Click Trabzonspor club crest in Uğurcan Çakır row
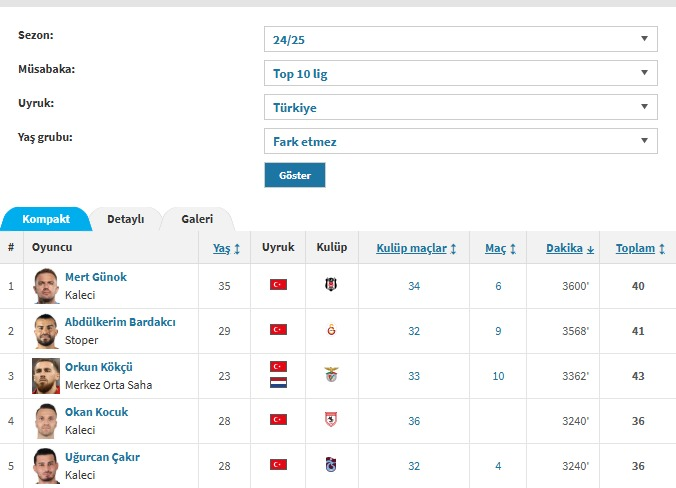The width and height of the screenshot is (676, 488). (331, 465)
